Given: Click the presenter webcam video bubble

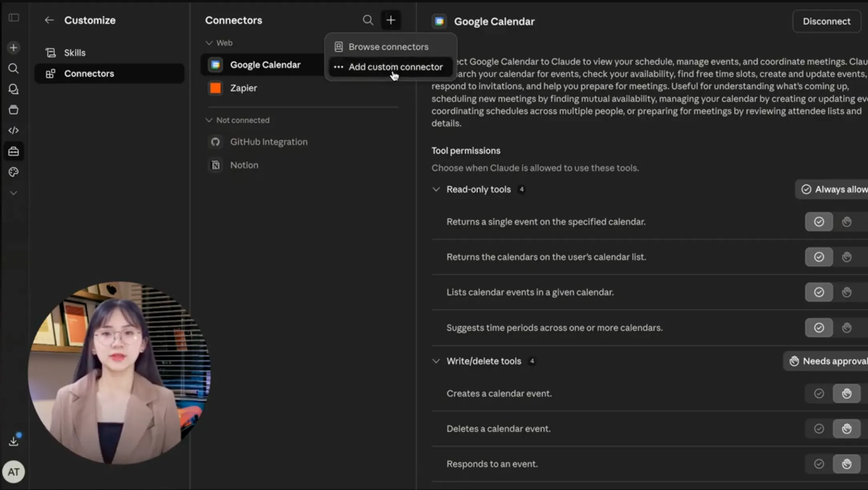Looking at the screenshot, I should 119,373.
